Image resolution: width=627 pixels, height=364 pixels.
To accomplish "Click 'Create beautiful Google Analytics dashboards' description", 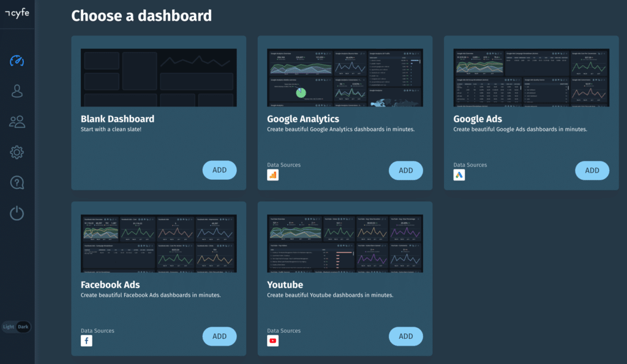I will 340,130.
